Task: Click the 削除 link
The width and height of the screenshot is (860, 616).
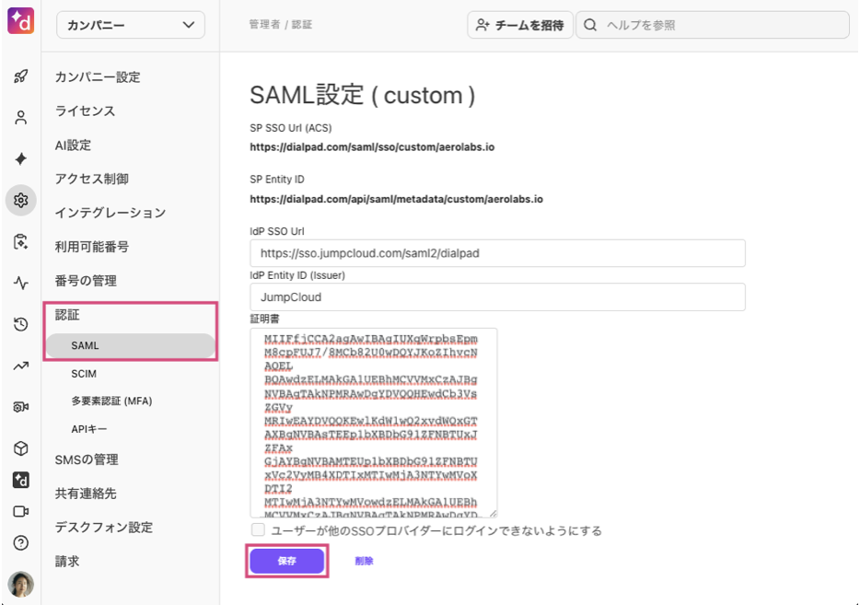Action: pos(364,561)
